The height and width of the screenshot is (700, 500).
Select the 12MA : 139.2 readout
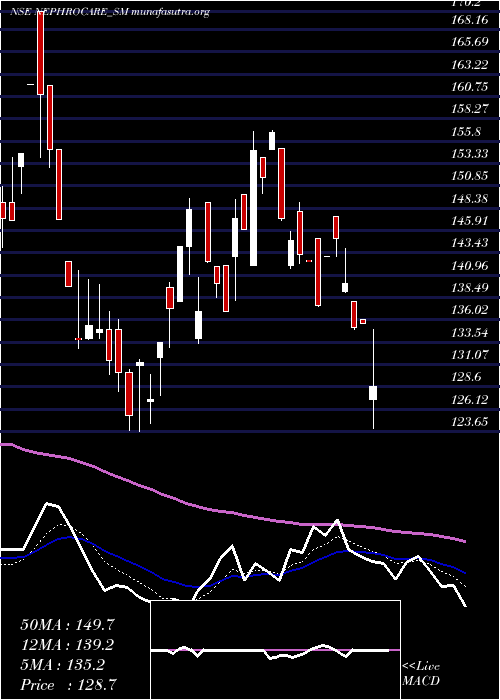click(67, 645)
